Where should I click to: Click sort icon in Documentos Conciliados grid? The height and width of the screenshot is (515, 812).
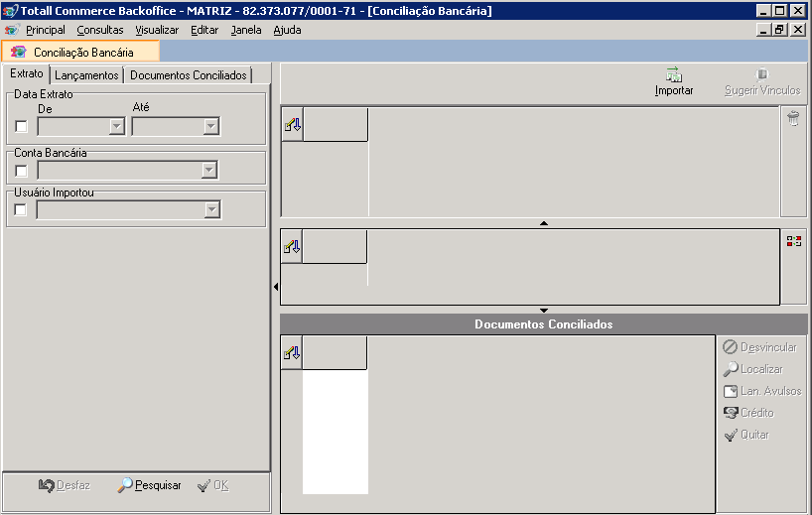(x=292, y=353)
